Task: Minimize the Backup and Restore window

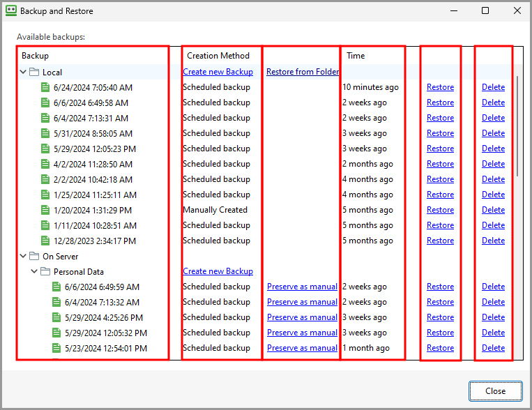Action: tap(454, 10)
